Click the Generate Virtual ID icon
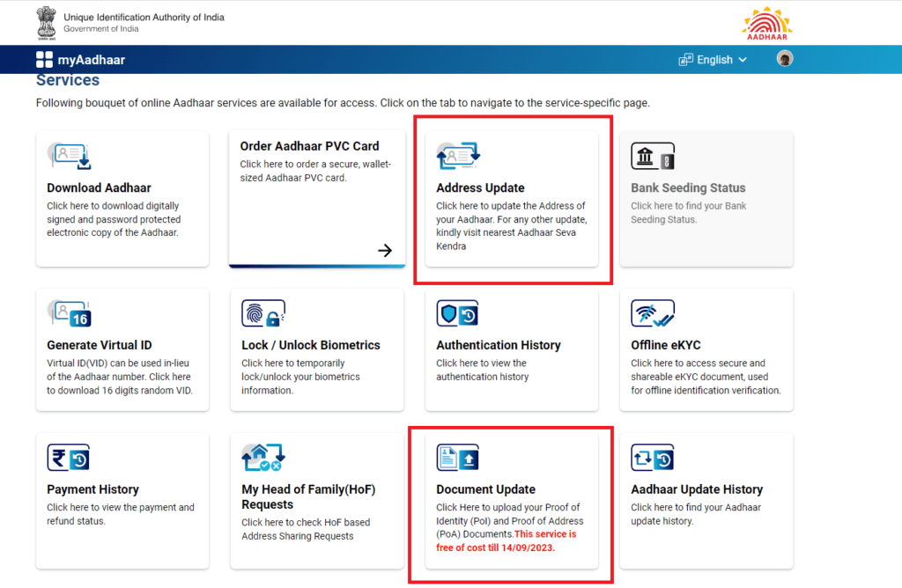Screen dimensions: 902x588 (69, 313)
